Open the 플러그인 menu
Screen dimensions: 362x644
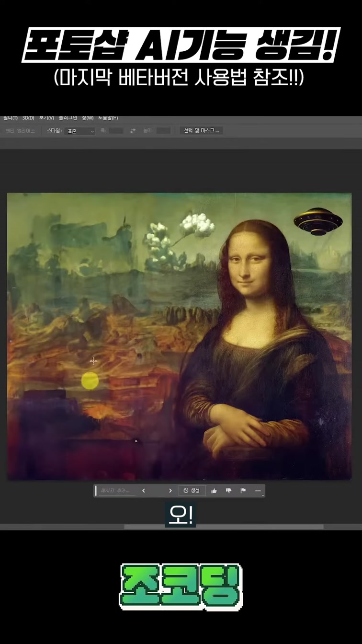[68, 118]
